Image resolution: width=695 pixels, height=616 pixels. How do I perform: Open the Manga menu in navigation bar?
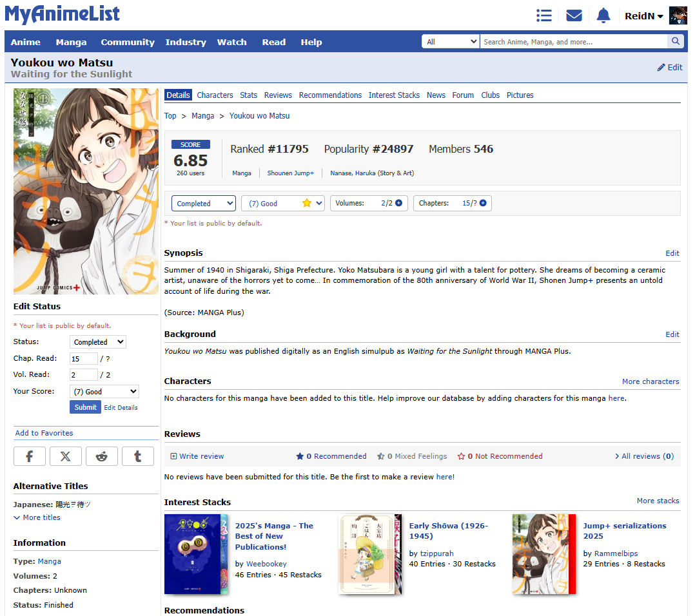[71, 42]
